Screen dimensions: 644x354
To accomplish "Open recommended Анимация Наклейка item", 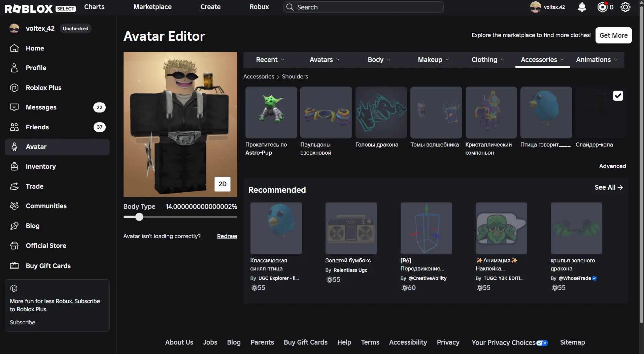I will (x=501, y=228).
